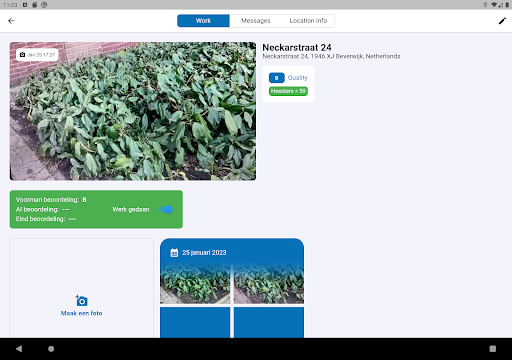Open the Quality label
The height and width of the screenshot is (360, 512).
point(297,78)
